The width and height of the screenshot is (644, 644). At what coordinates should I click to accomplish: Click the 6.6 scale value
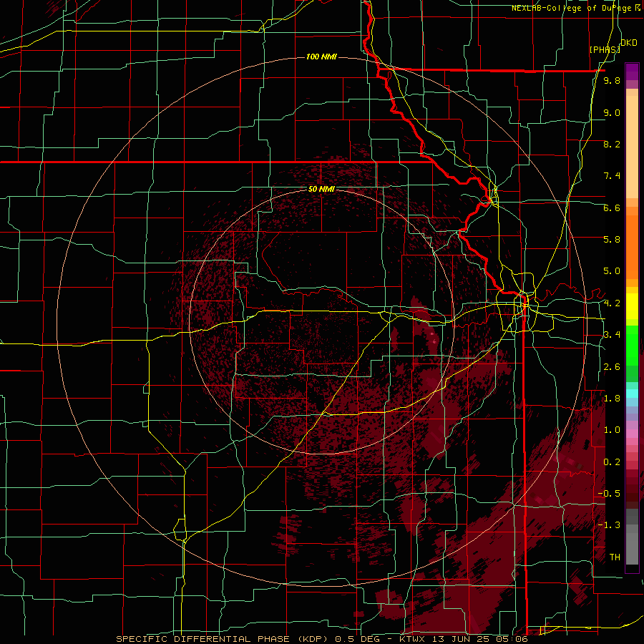pyautogui.click(x=612, y=208)
